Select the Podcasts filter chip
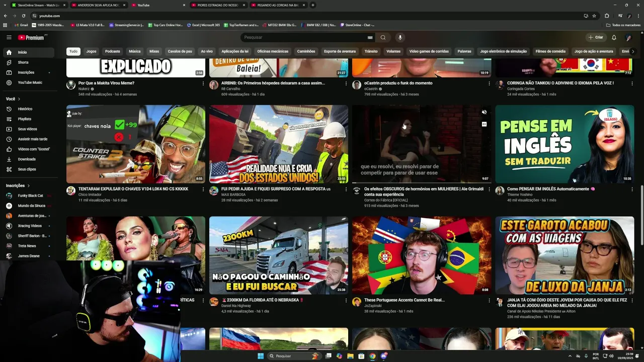The width and height of the screenshot is (644, 362). pyautogui.click(x=113, y=51)
